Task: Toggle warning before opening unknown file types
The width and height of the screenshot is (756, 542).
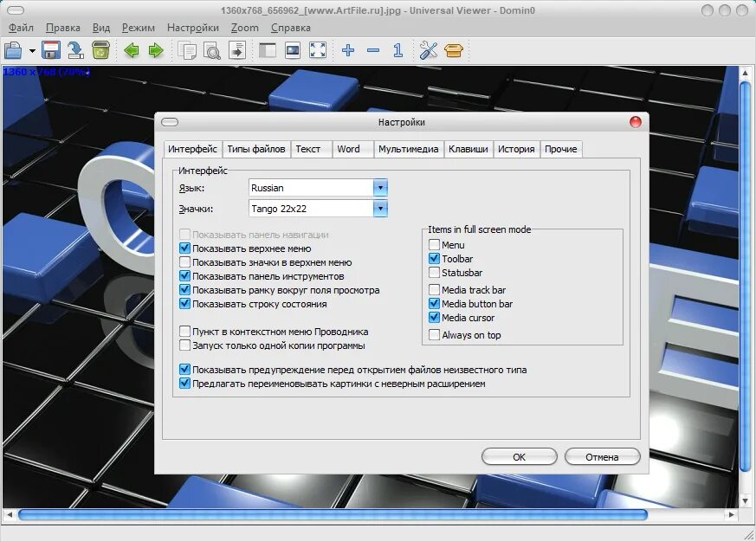Action: tap(184, 370)
